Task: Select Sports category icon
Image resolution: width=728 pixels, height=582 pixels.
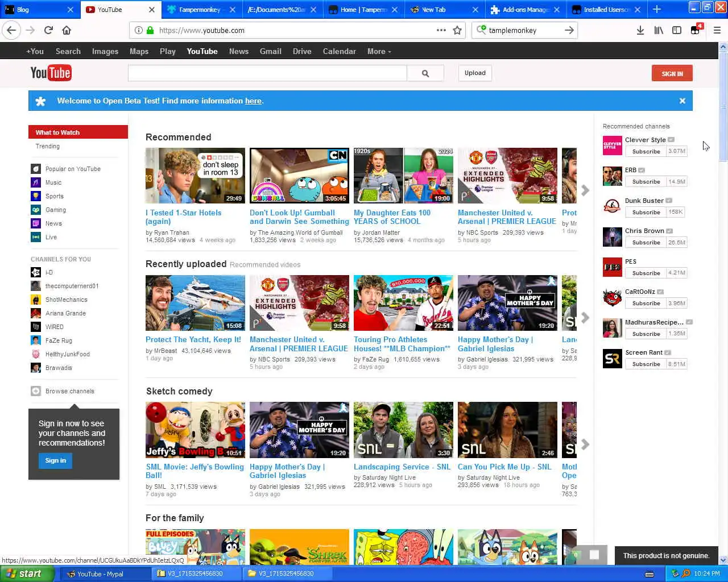Action: 36,196
